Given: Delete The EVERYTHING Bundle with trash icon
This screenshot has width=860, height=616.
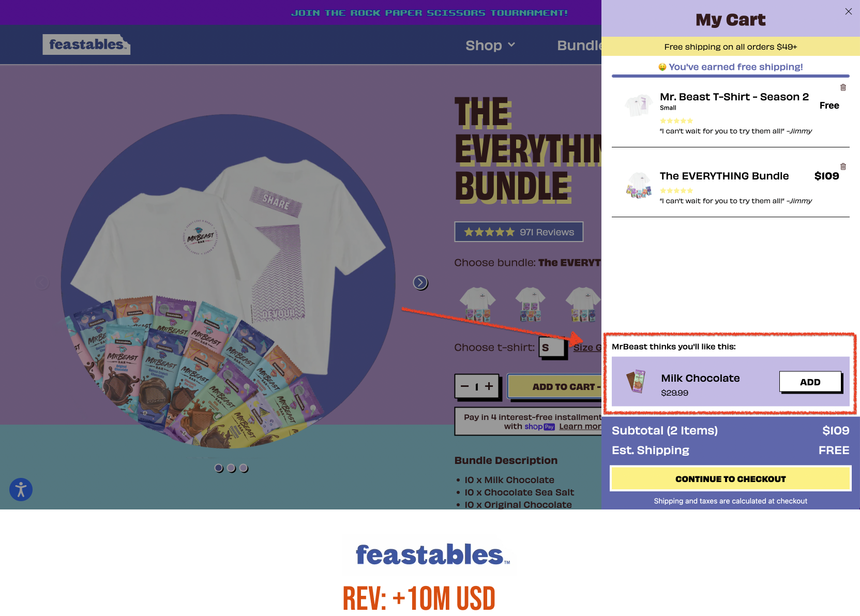Looking at the screenshot, I should 843,167.
